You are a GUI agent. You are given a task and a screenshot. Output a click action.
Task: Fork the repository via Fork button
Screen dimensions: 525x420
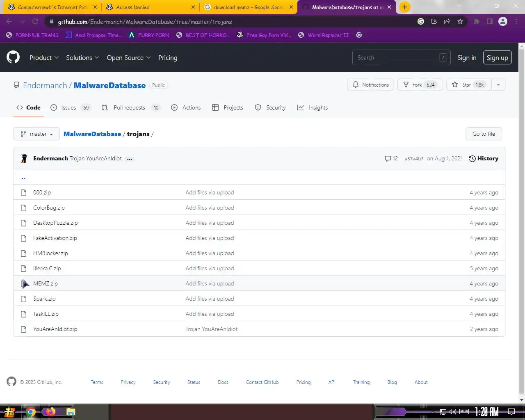(x=420, y=84)
